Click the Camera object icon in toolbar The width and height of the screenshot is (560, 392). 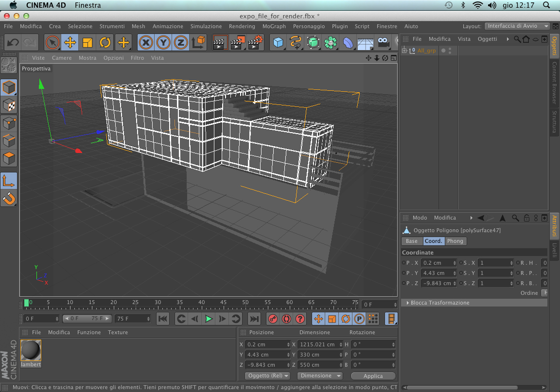(384, 43)
